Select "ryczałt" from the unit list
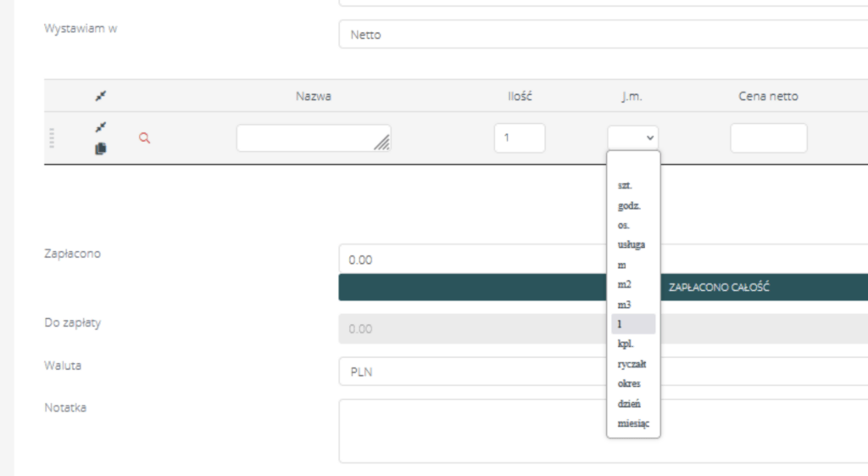The width and height of the screenshot is (868, 476). coord(632,363)
